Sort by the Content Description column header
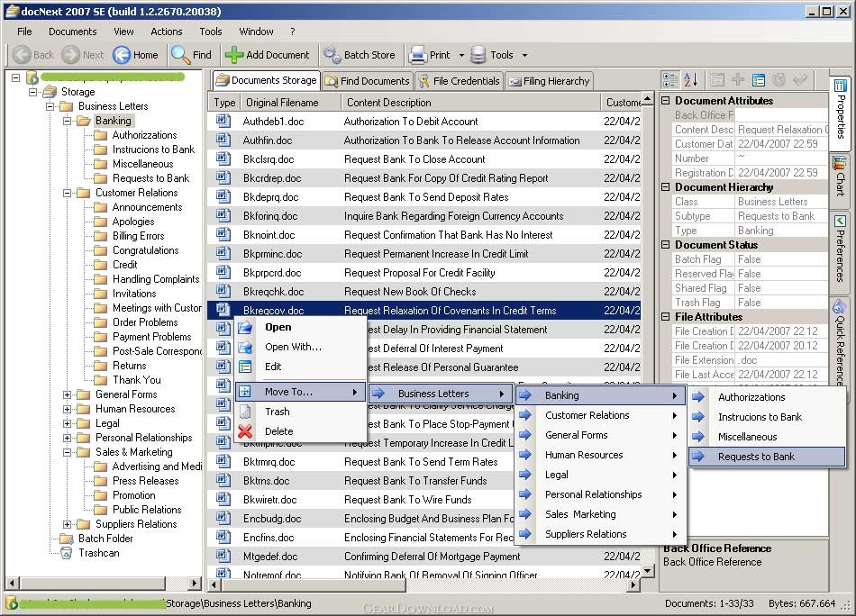This screenshot has height=616, width=856. 469,103
